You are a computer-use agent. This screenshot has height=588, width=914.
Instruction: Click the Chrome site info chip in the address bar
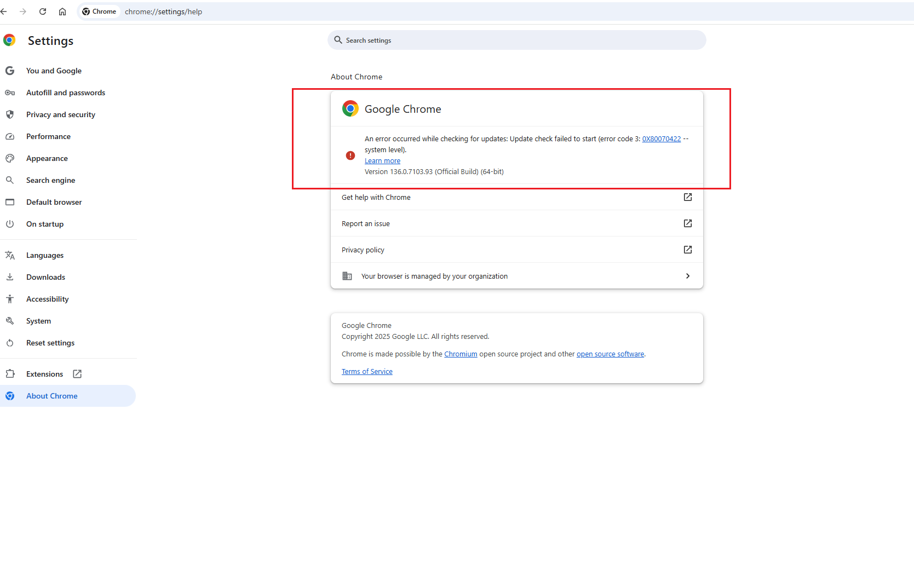point(99,11)
